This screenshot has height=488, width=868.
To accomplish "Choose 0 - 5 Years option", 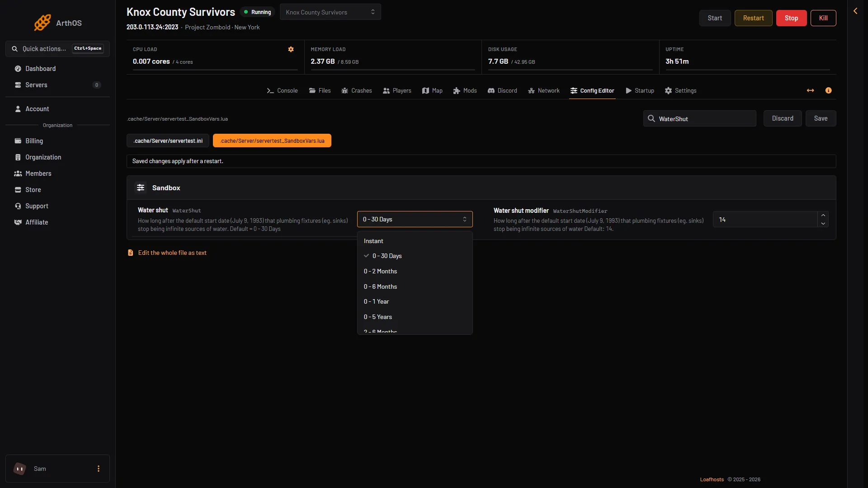I will tap(415, 317).
